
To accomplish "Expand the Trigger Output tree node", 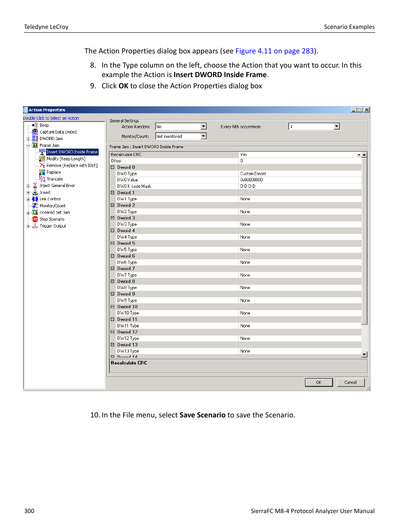I will 28,226.
